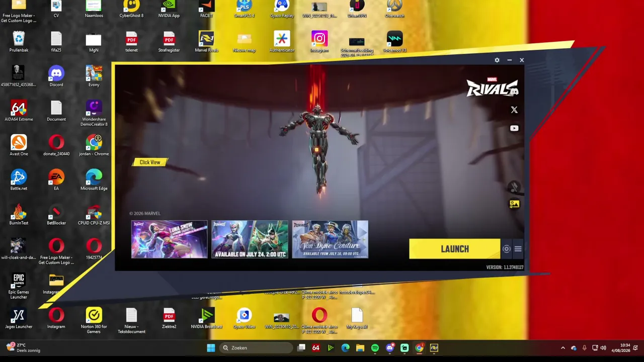
Task: Select the donate_240440 Opera shortcut
Action: tap(56, 145)
